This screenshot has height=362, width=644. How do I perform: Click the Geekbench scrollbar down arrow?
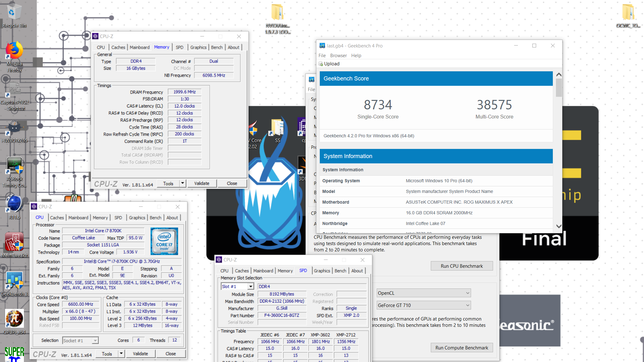pos(559,226)
